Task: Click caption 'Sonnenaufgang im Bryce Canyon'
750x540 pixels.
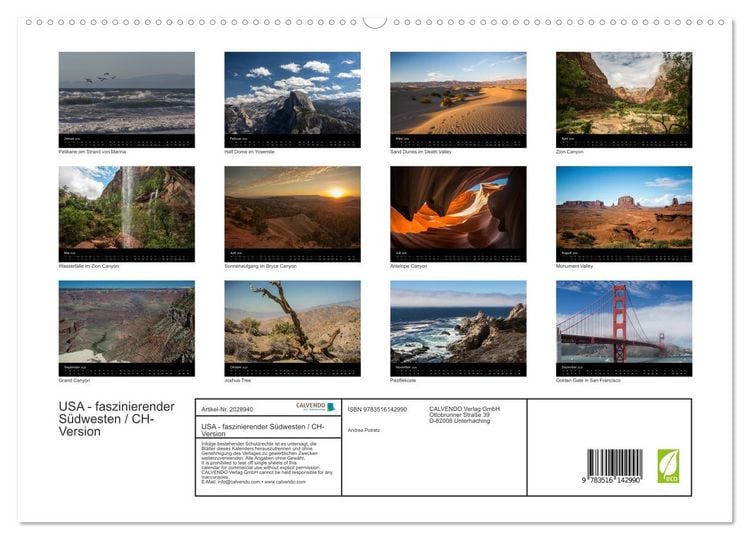Action: coord(260,266)
